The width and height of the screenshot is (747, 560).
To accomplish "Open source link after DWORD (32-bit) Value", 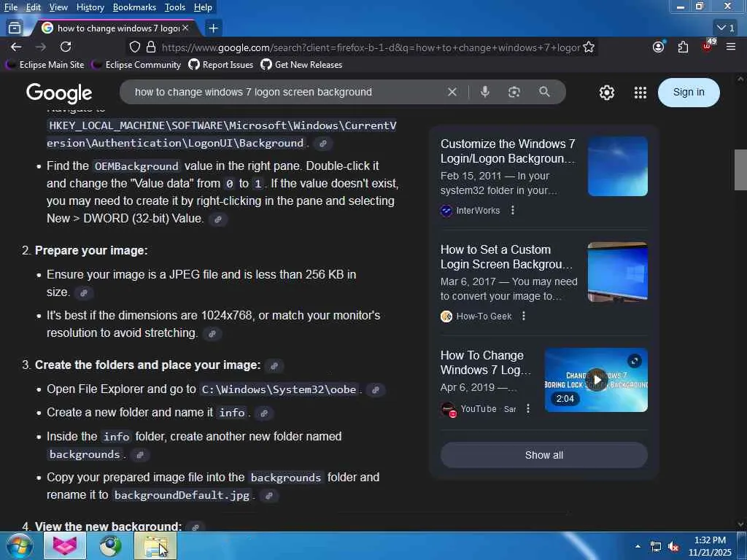I will click(x=217, y=219).
